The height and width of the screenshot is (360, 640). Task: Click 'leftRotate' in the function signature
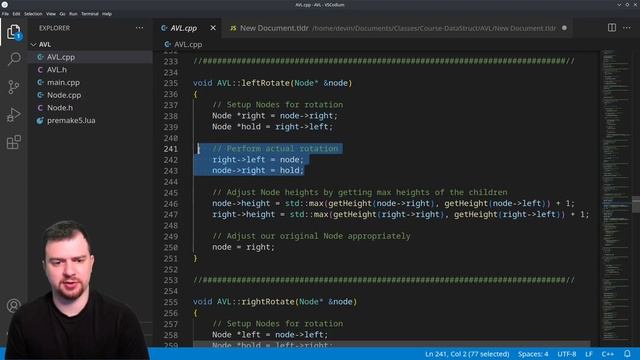pyautogui.click(x=265, y=83)
